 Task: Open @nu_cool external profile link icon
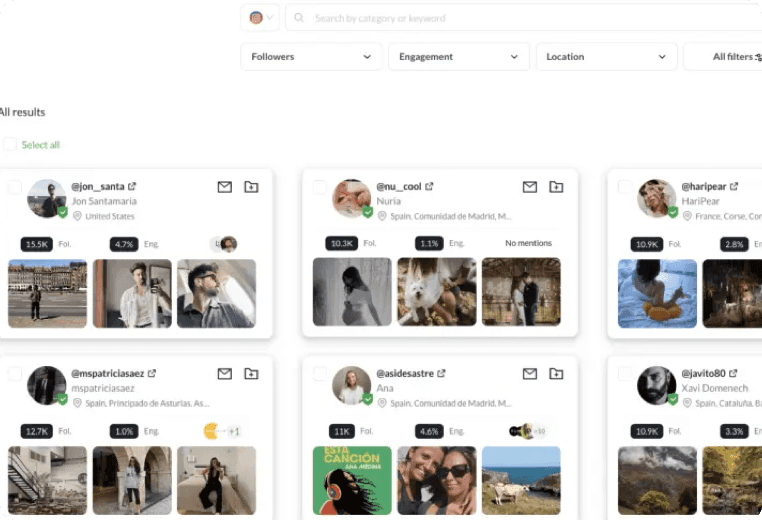tap(429, 186)
